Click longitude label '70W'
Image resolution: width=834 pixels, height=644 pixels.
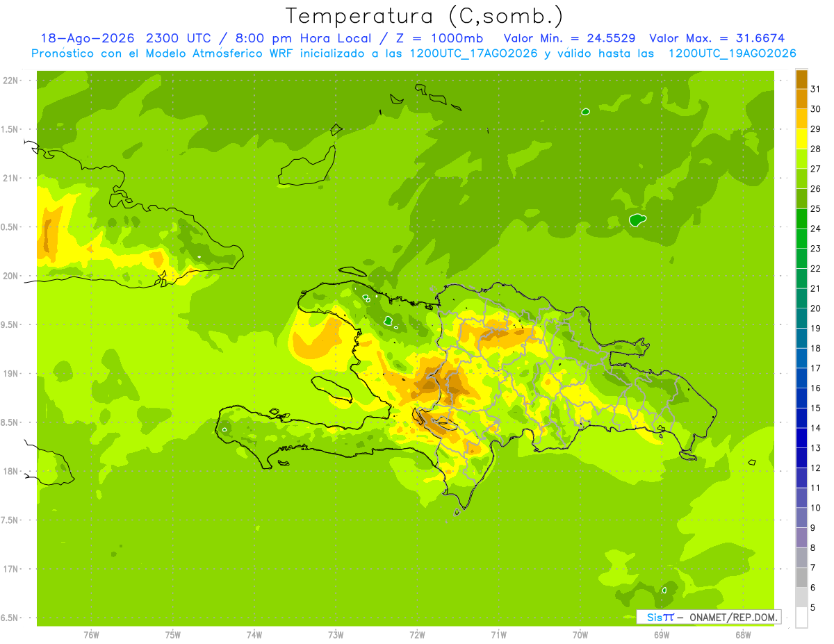click(580, 635)
